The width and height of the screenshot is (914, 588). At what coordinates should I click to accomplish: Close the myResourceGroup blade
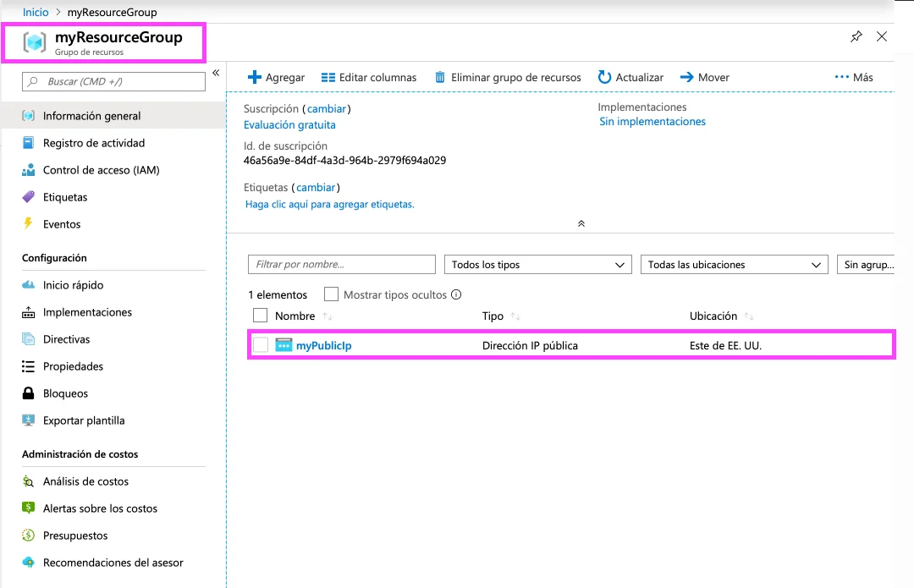[882, 36]
